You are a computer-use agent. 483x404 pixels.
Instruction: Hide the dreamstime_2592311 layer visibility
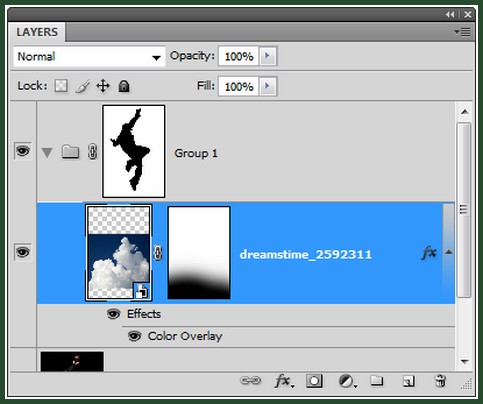pyautogui.click(x=23, y=252)
